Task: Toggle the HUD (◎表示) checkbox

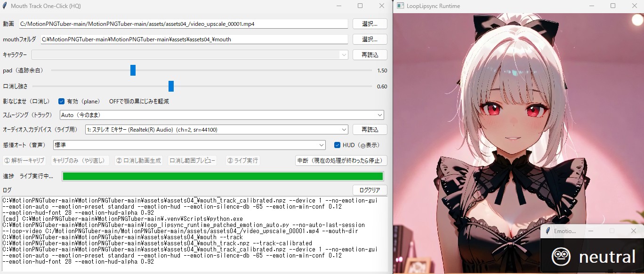Action: click(x=337, y=145)
